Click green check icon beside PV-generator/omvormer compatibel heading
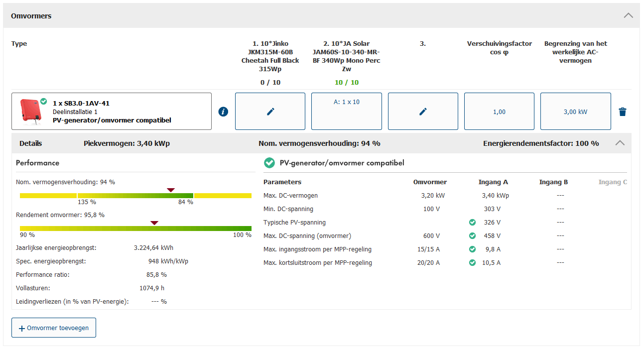Image resolution: width=644 pixels, height=350 pixels. tap(269, 163)
